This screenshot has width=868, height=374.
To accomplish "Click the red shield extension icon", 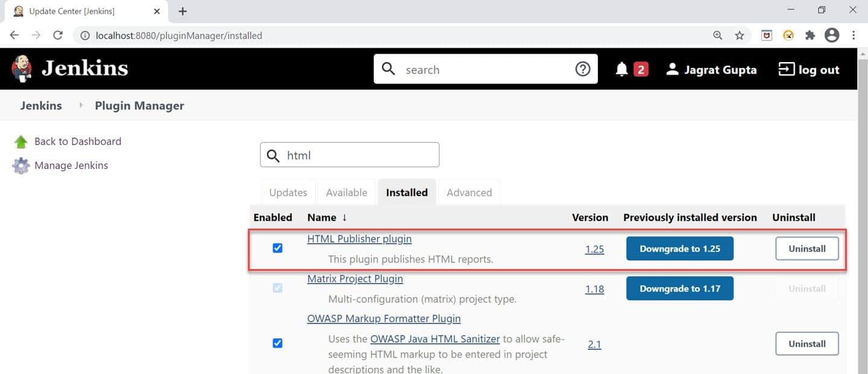I will pos(767,36).
